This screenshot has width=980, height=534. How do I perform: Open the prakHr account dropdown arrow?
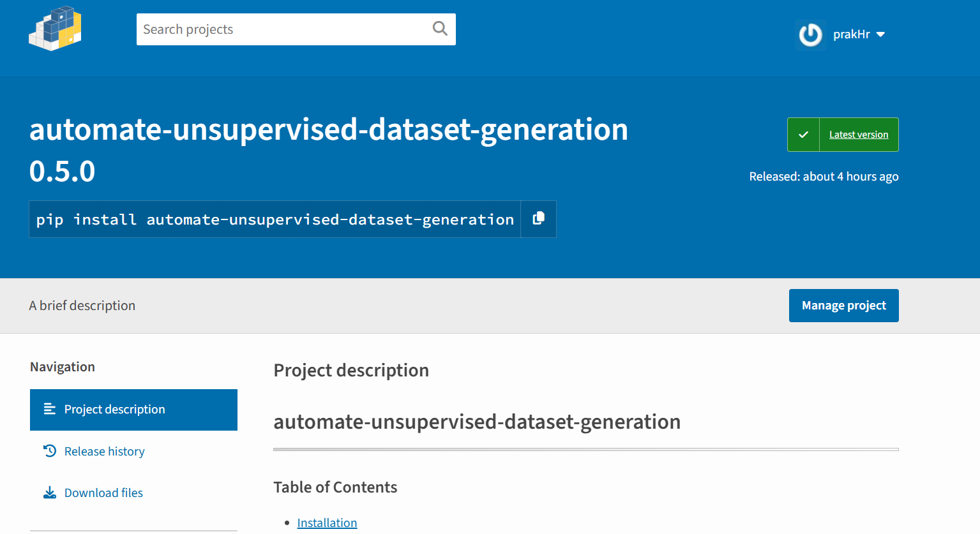click(881, 34)
